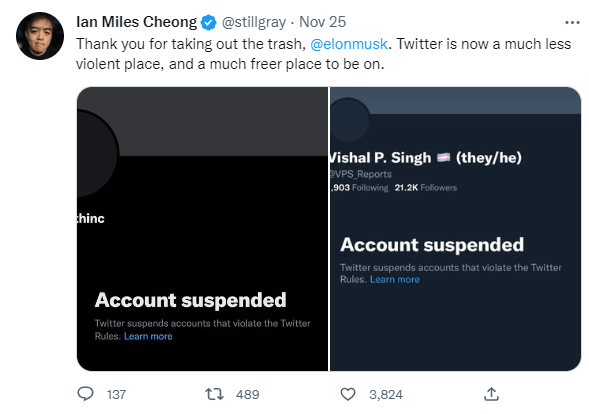This screenshot has height=414, width=589.
Task: Click the 3,824 likes count
Action: pyautogui.click(x=386, y=394)
